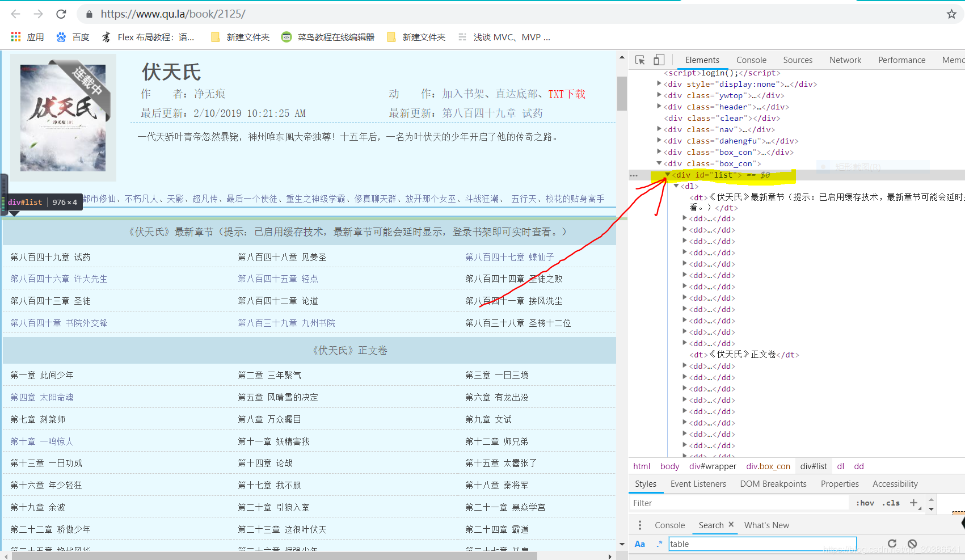Image resolution: width=965 pixels, height=560 pixels.
Task: Select the Accessibility pane tab
Action: pyautogui.click(x=895, y=484)
